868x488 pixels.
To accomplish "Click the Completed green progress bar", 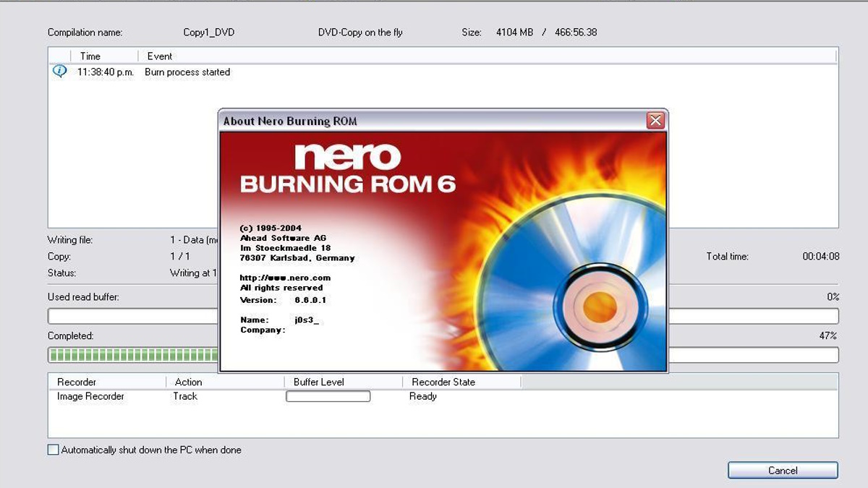I will [133, 355].
